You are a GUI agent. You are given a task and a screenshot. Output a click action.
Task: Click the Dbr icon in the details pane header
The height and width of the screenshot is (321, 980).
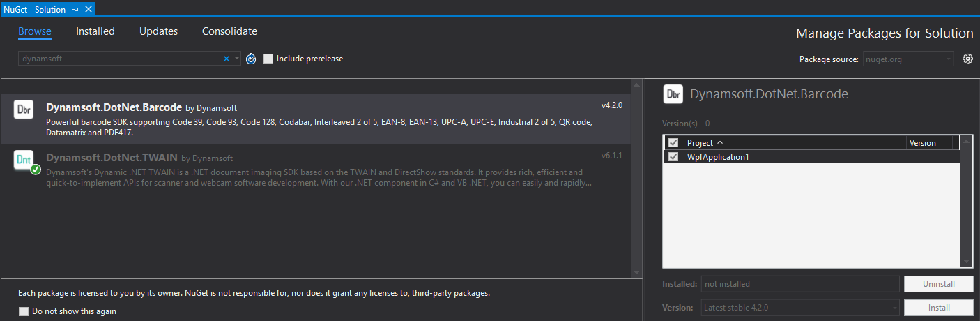point(673,94)
